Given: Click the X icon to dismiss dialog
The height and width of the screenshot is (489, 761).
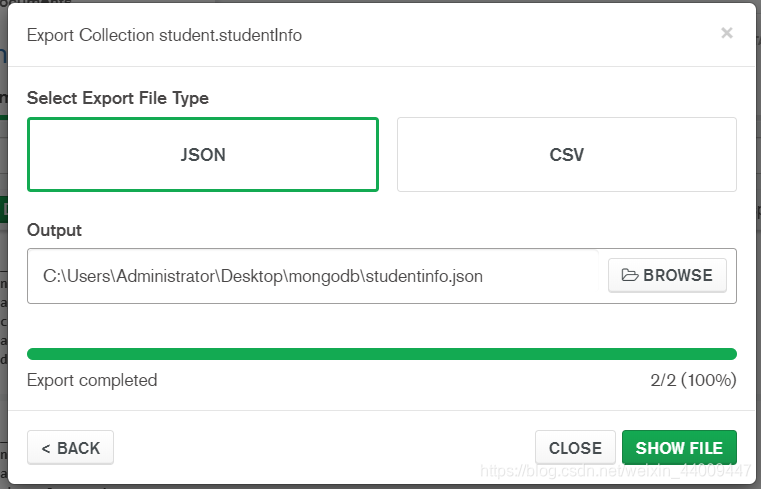Looking at the screenshot, I should tap(727, 33).
